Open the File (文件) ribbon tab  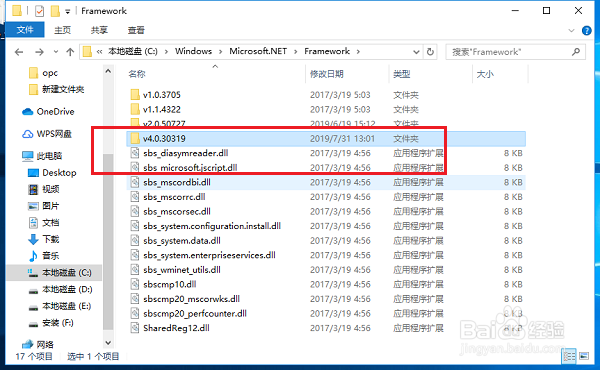25,30
